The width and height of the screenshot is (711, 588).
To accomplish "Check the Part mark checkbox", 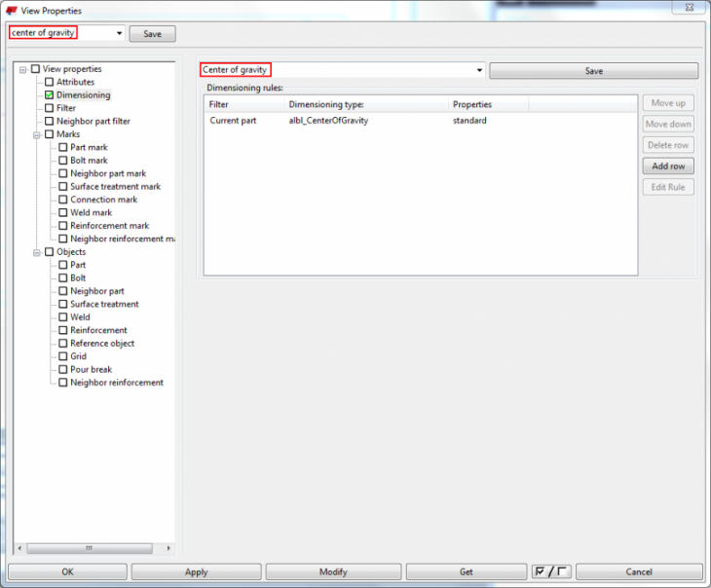I will click(63, 147).
